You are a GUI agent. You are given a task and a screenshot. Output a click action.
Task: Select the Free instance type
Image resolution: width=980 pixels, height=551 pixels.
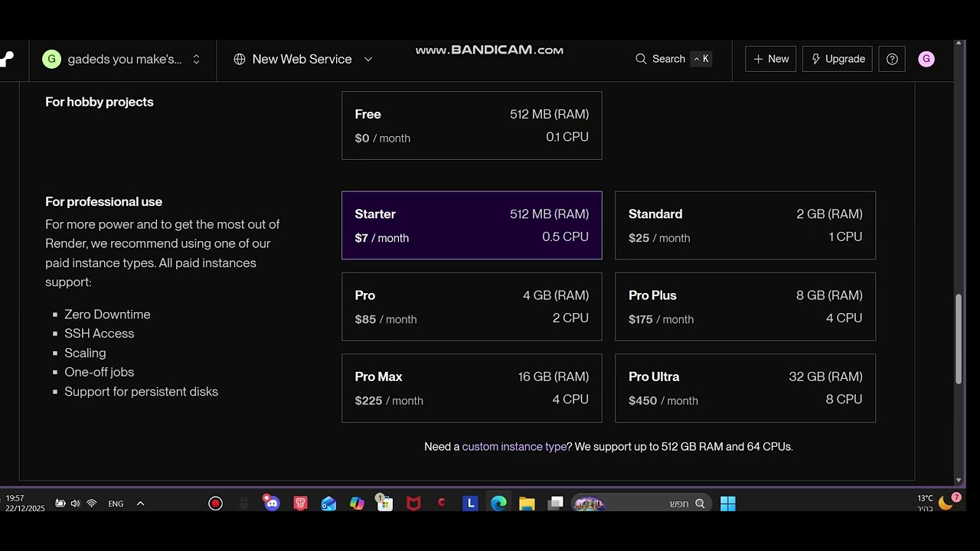point(472,126)
